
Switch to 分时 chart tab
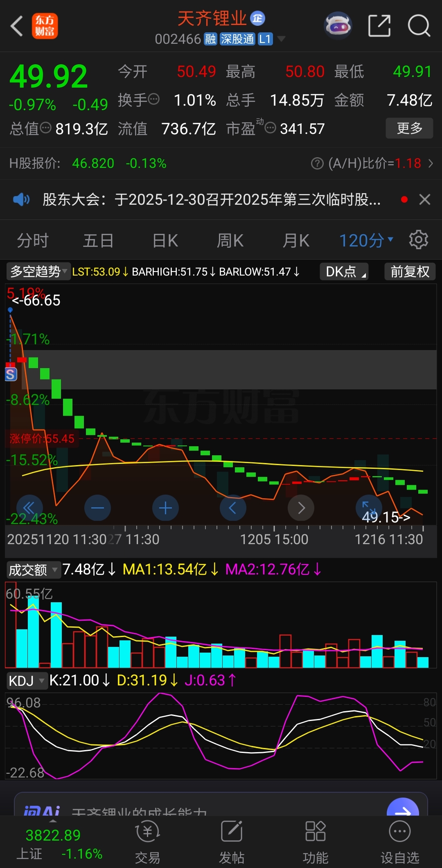coord(33,240)
